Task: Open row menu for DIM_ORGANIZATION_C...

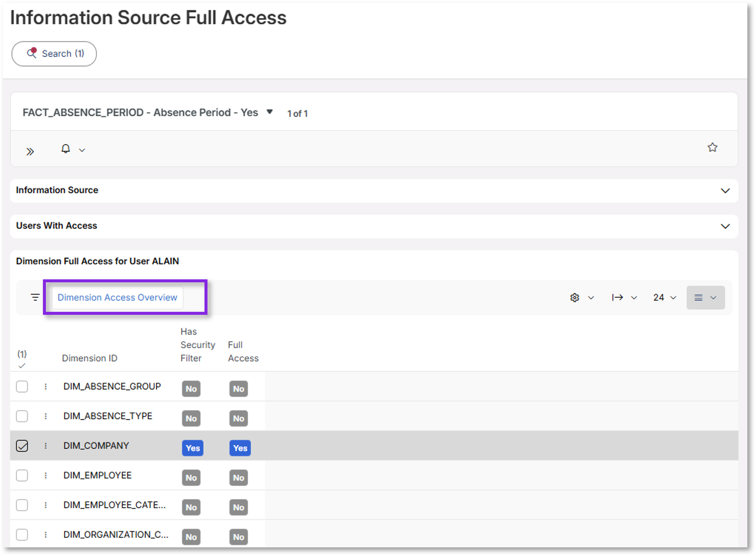Action: point(45,535)
